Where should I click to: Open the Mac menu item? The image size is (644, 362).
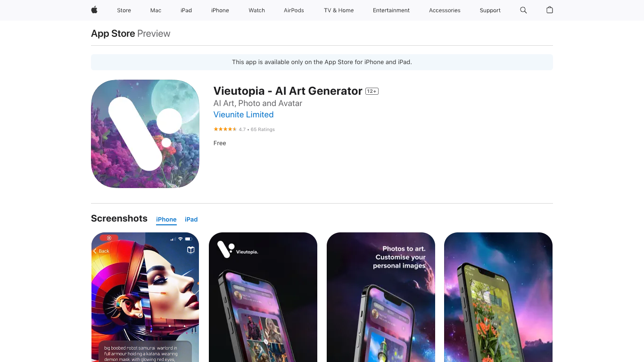click(156, 10)
